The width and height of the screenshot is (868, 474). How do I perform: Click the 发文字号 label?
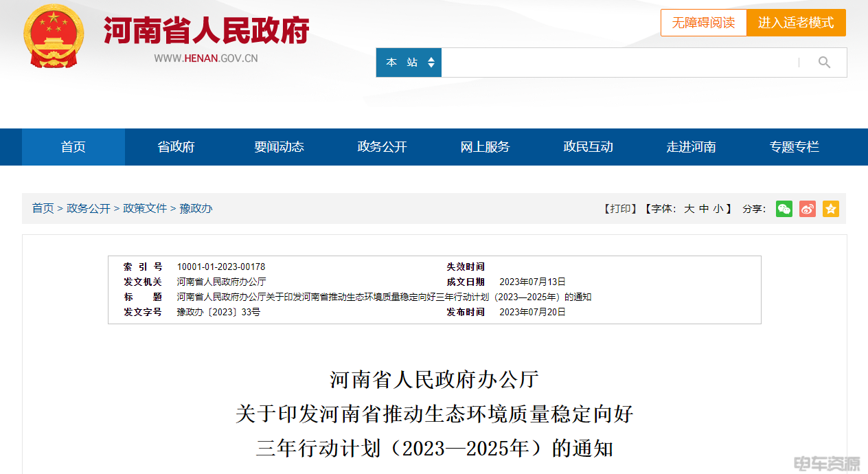click(143, 312)
